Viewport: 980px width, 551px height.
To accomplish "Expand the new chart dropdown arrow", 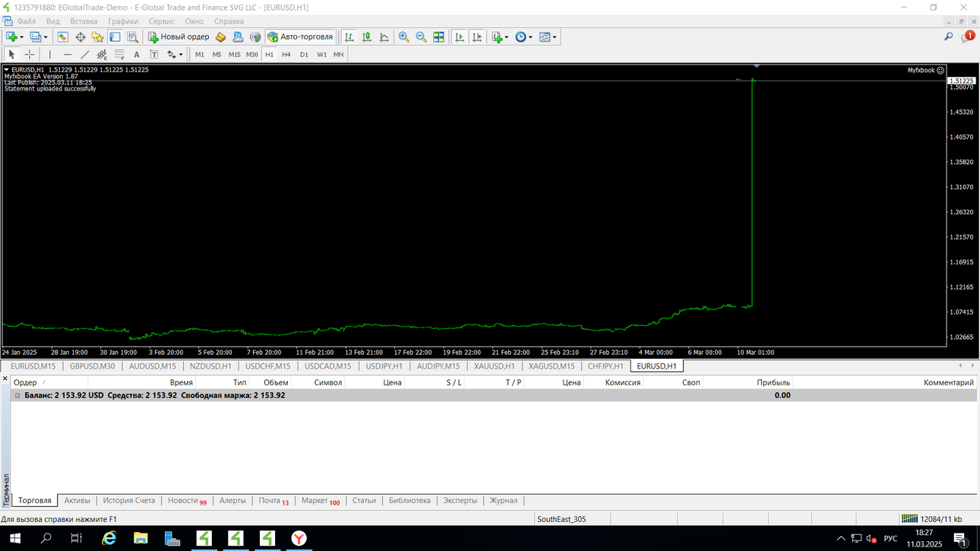I will tap(21, 36).
